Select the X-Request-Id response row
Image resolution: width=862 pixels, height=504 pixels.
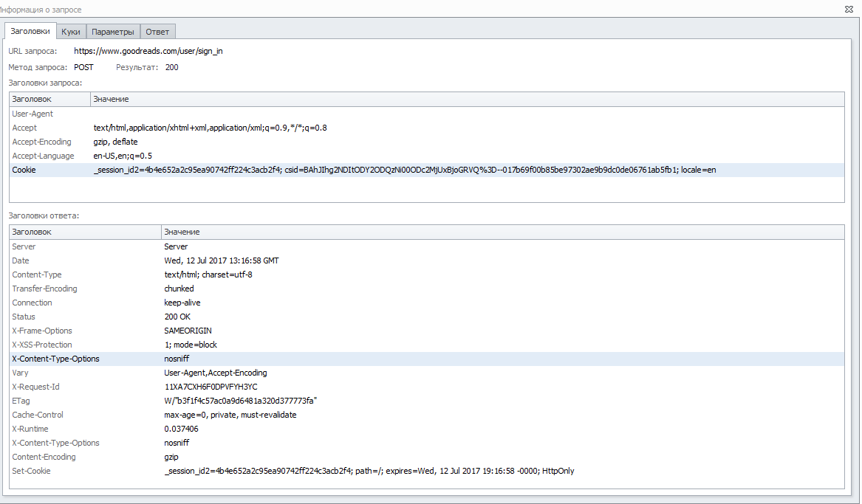point(35,387)
